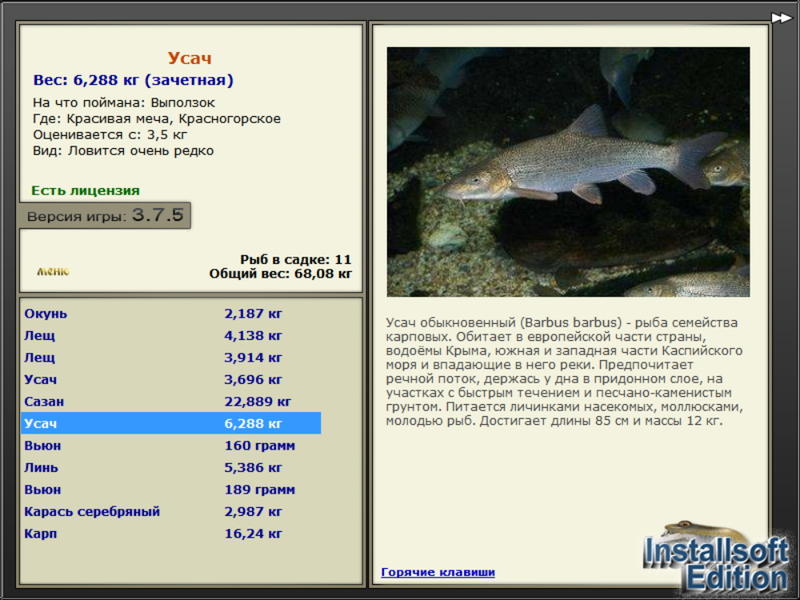Select the Вьюн 189 грамм row
This screenshot has width=800, height=600.
point(171,489)
